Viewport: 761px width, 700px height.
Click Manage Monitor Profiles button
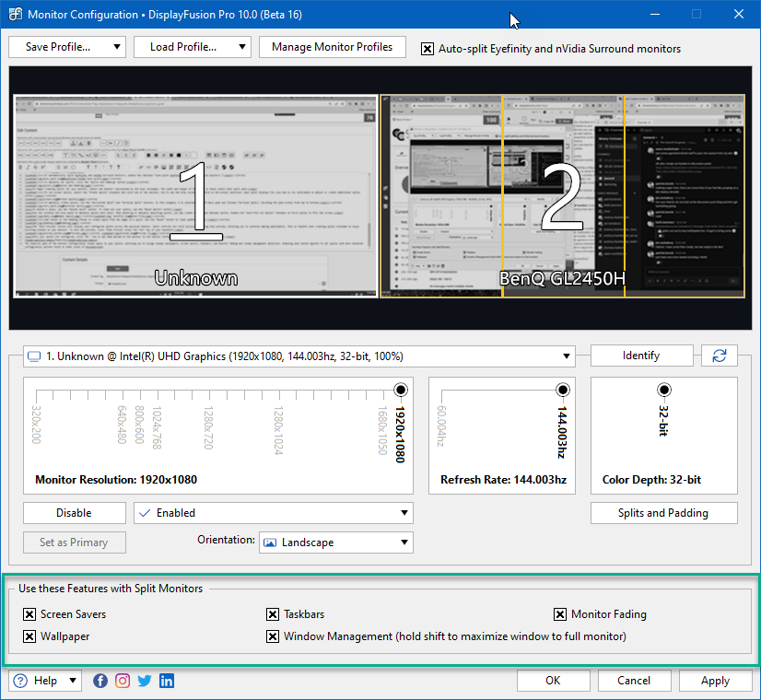click(x=332, y=47)
